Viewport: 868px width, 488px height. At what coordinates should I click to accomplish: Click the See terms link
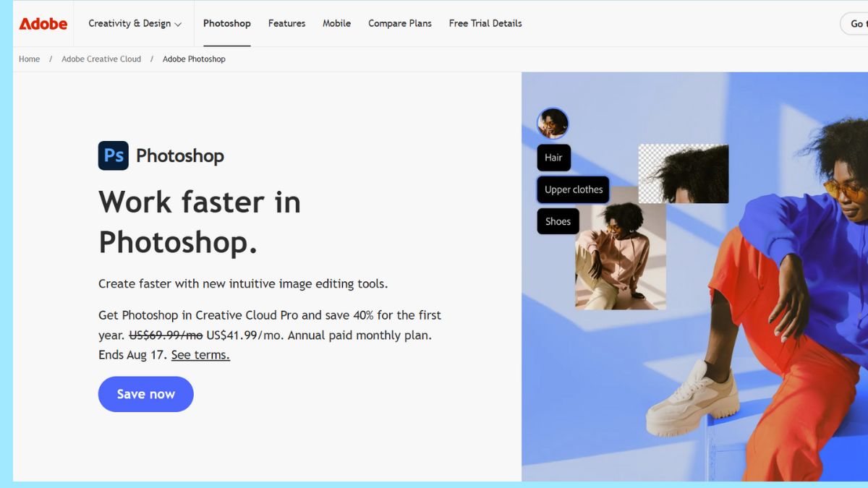200,355
